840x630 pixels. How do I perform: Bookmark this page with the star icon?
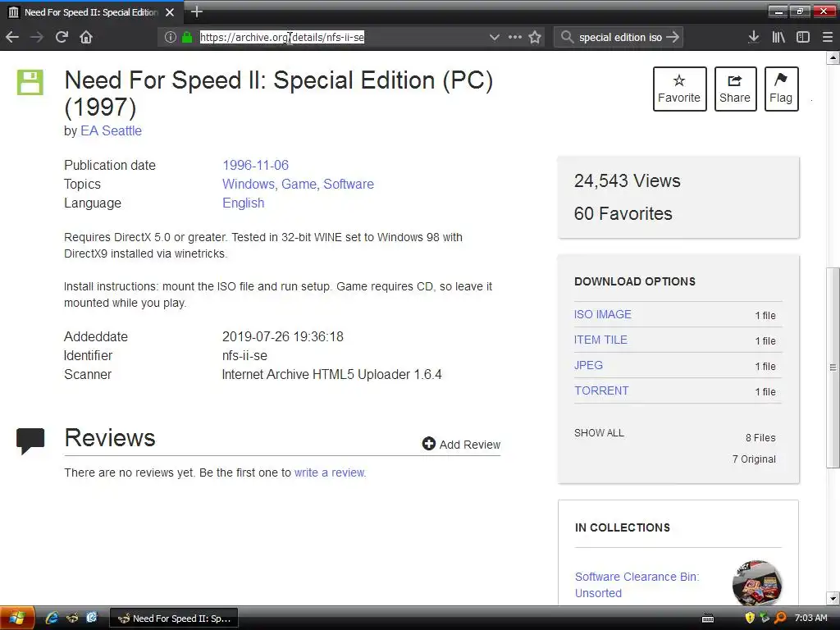pos(535,37)
